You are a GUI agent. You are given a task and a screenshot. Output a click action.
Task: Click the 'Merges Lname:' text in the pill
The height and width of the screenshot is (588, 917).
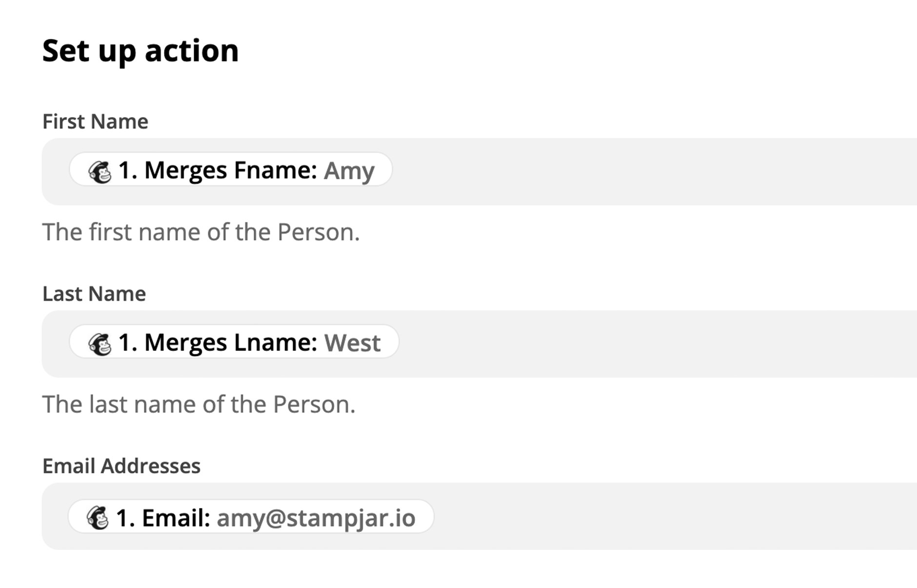tap(231, 343)
